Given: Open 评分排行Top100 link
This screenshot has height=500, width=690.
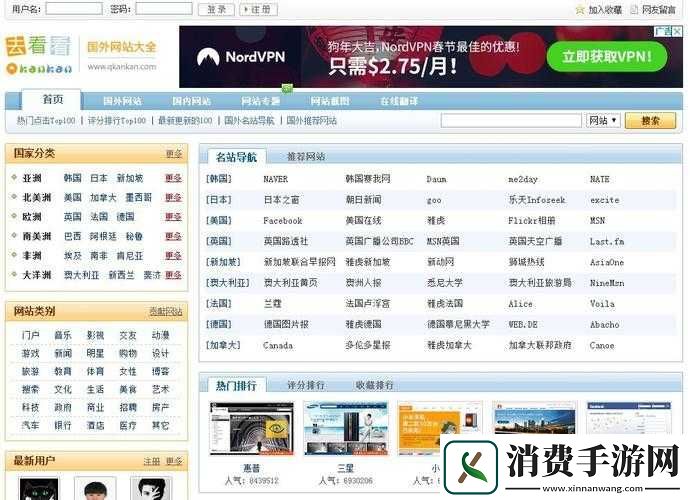Looking at the screenshot, I should click(x=117, y=120).
